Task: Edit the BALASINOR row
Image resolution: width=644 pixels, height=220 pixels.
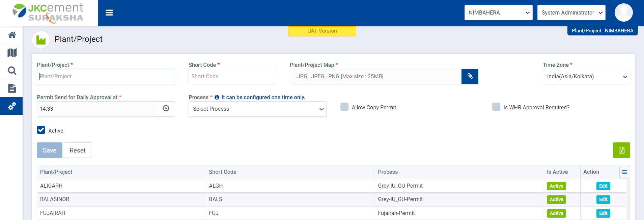Action: (x=603, y=199)
